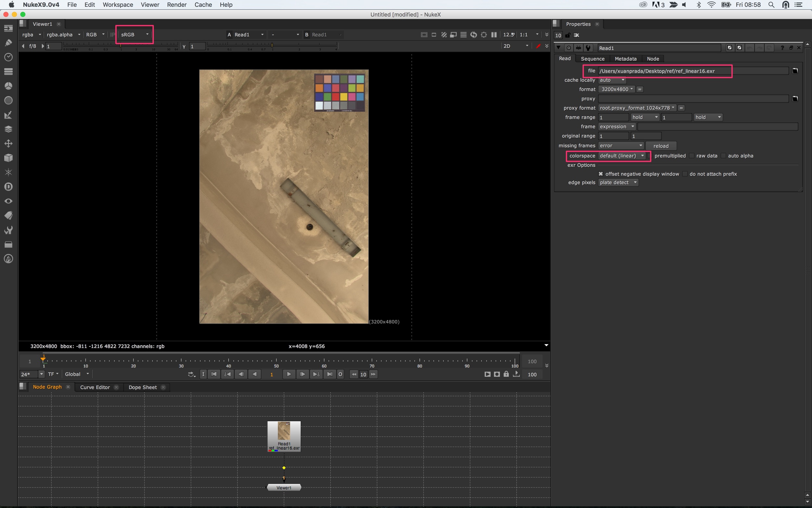812x508 pixels.
Task: Open the Views nodes eye icon
Action: coord(8,201)
